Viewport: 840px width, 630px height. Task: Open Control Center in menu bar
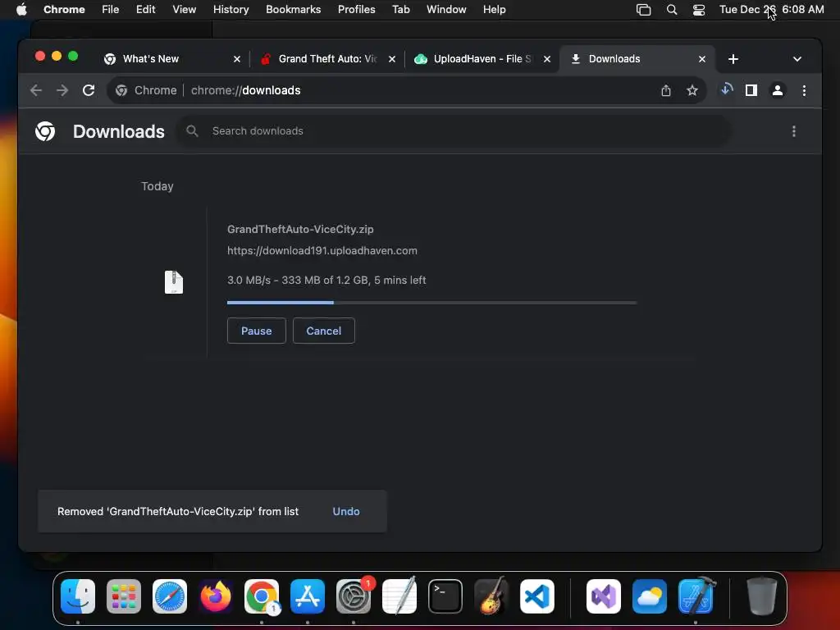[699, 10]
